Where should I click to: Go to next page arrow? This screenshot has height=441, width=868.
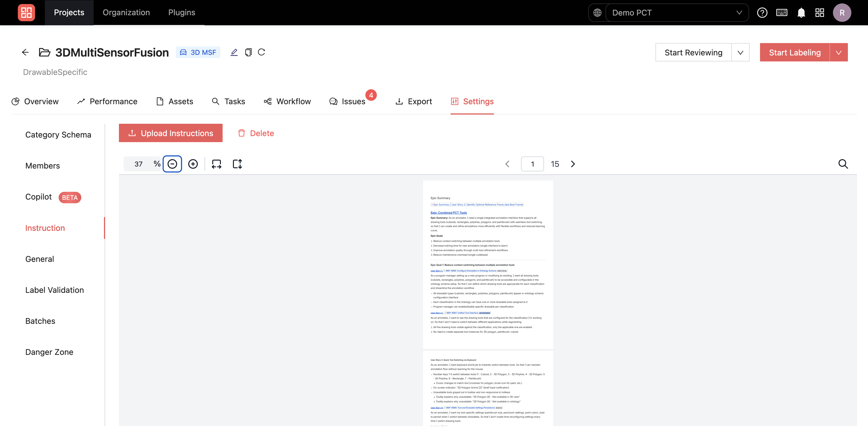(573, 164)
